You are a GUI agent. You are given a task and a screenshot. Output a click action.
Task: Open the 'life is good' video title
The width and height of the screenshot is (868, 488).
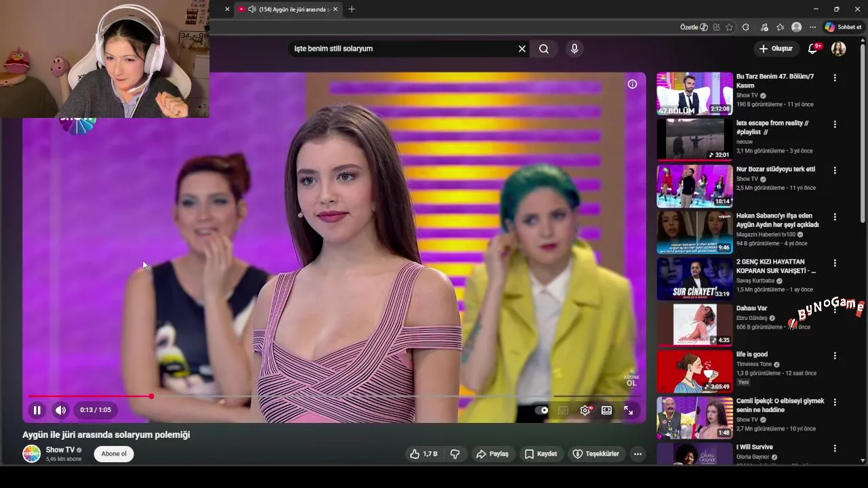point(751,354)
